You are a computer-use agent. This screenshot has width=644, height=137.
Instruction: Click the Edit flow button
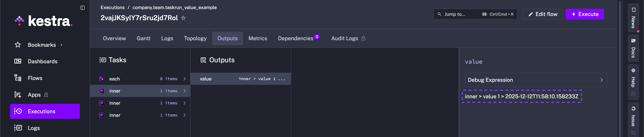(x=543, y=14)
